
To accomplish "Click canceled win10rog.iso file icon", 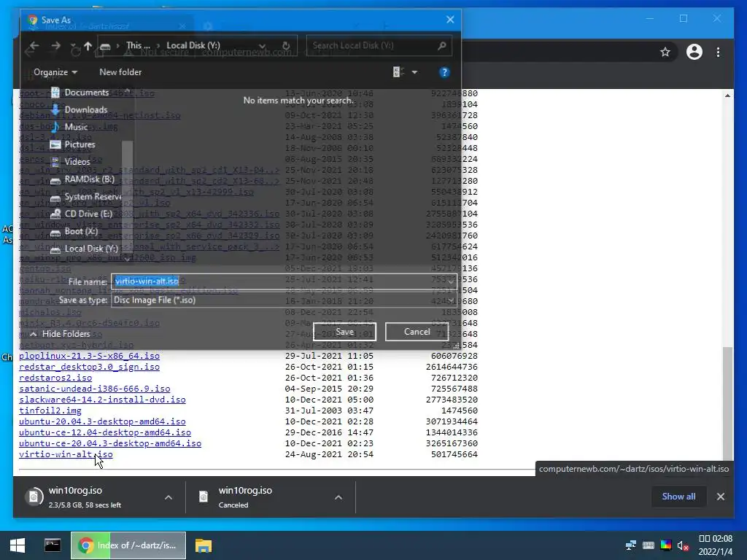I will (204, 497).
